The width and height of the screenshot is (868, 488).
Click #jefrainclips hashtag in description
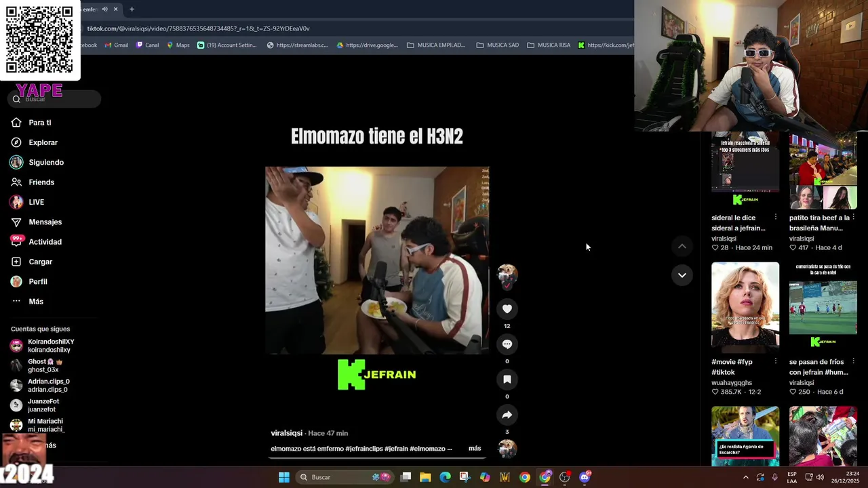[364, 449]
